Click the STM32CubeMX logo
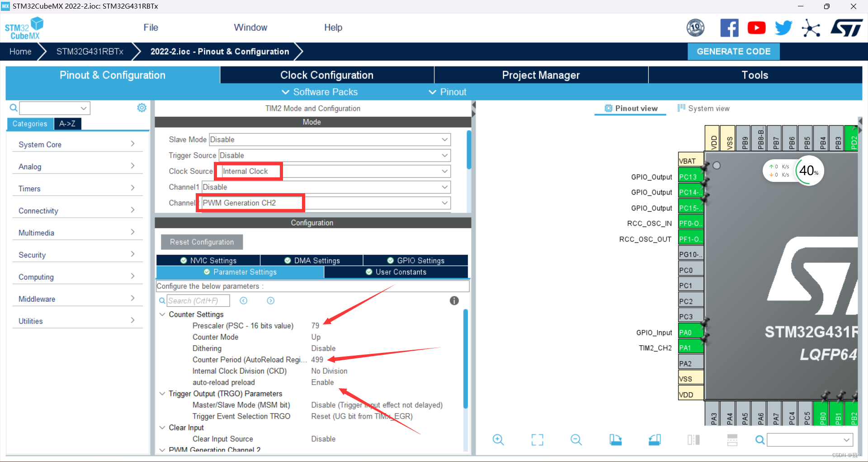This screenshot has height=462, width=868. tap(24, 28)
